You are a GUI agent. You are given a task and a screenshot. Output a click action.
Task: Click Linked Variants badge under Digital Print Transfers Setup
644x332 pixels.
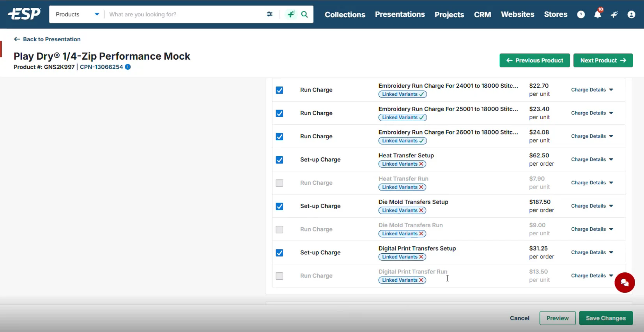click(402, 257)
